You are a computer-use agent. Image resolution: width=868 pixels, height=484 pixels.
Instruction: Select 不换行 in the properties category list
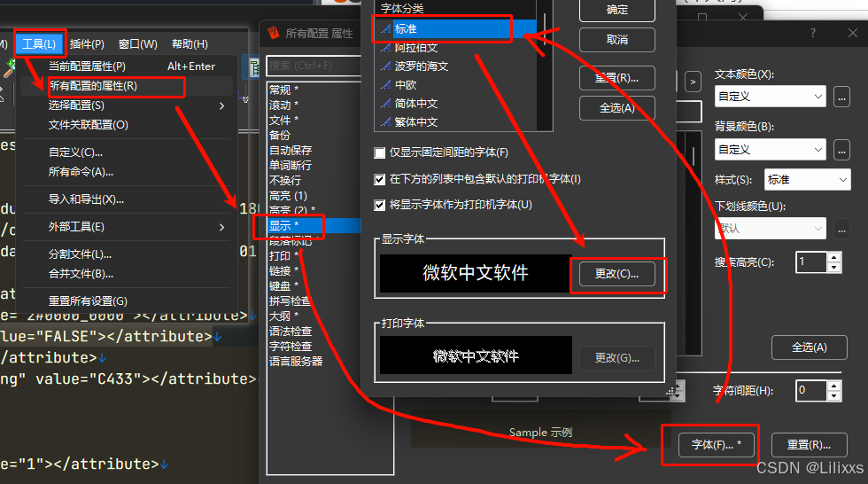point(285,180)
